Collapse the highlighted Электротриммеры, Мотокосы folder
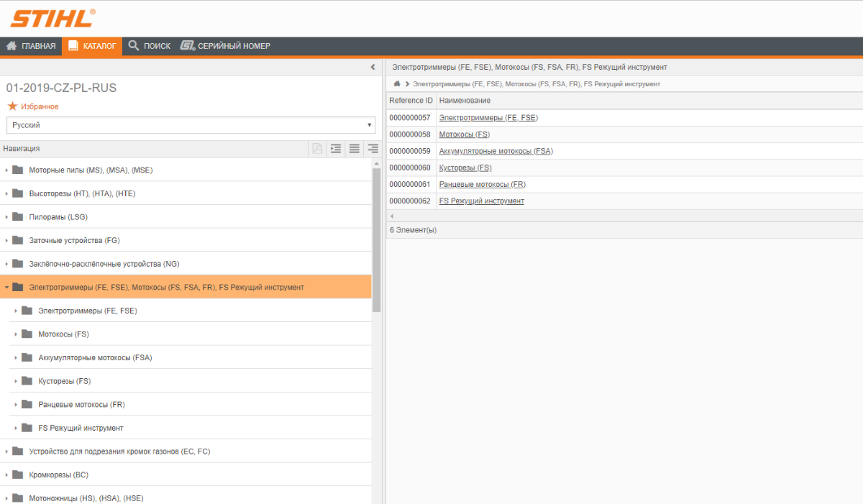 click(6, 288)
